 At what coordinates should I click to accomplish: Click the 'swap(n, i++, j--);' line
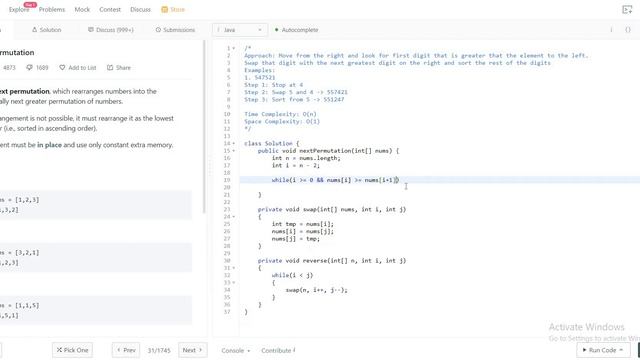click(316, 290)
